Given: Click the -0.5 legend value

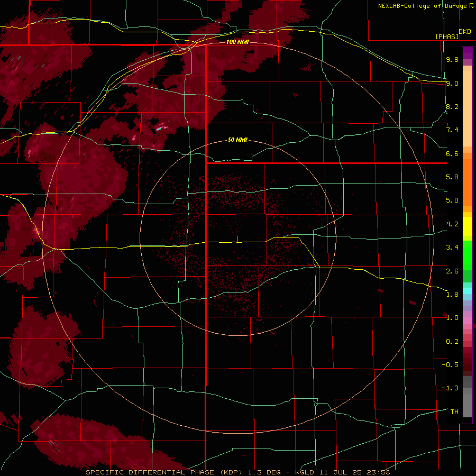Looking at the screenshot, I should click(450, 364).
